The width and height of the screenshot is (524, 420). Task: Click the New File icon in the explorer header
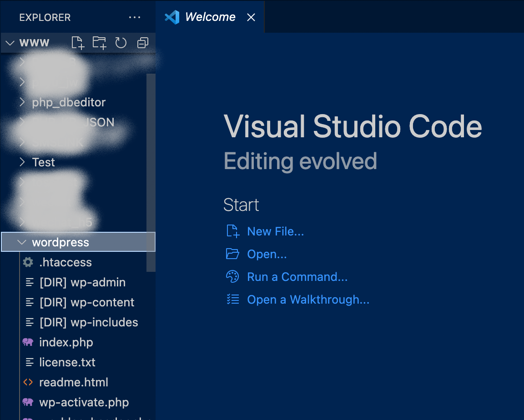(78, 43)
